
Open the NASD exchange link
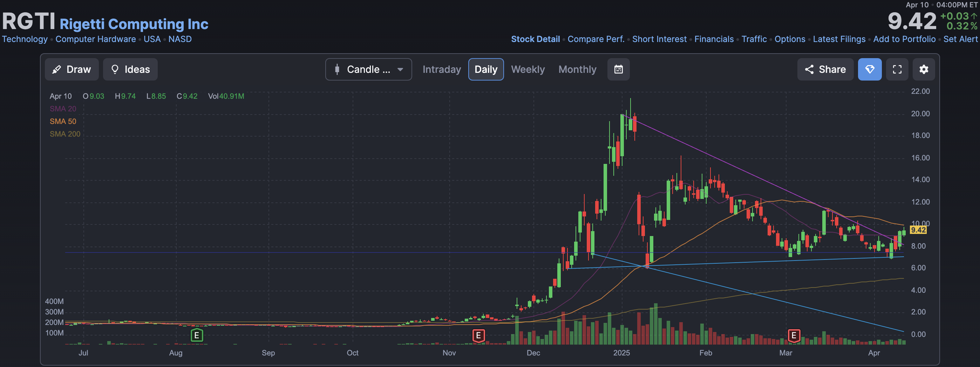[x=180, y=39]
